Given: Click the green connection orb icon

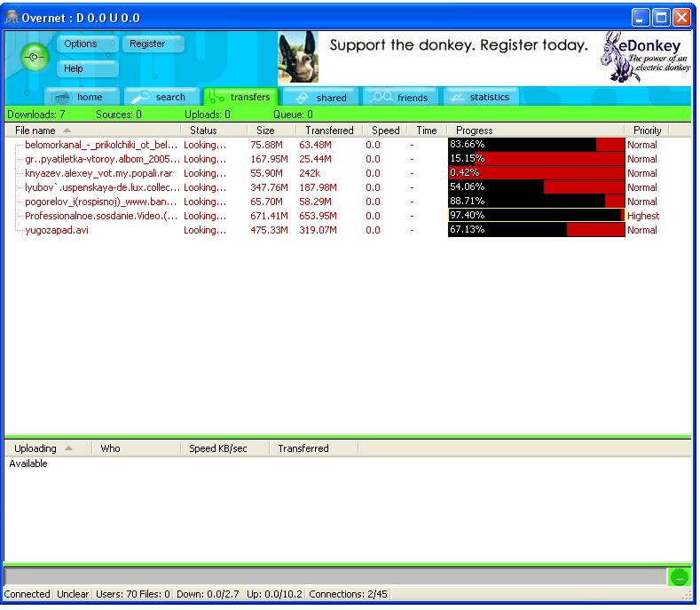Looking at the screenshot, I should point(35,57).
